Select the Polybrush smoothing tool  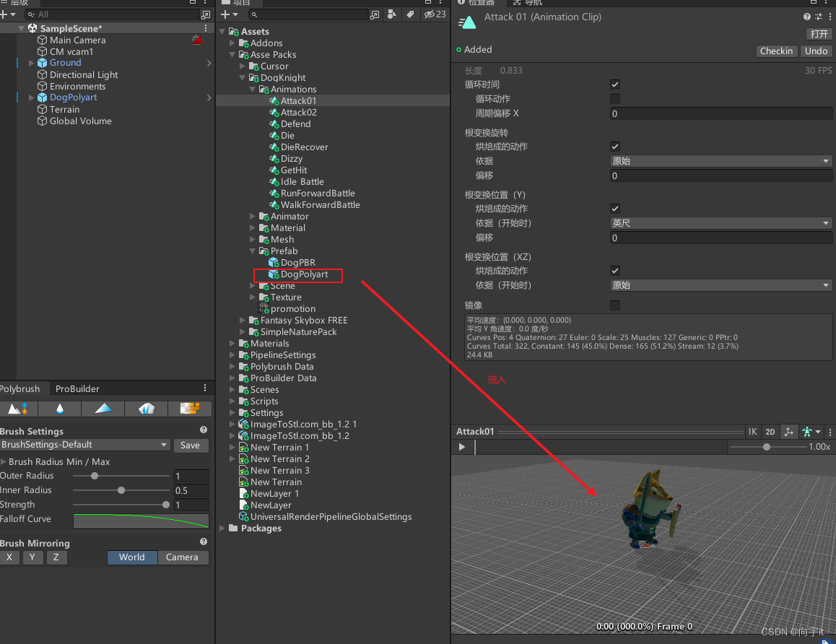(59, 409)
